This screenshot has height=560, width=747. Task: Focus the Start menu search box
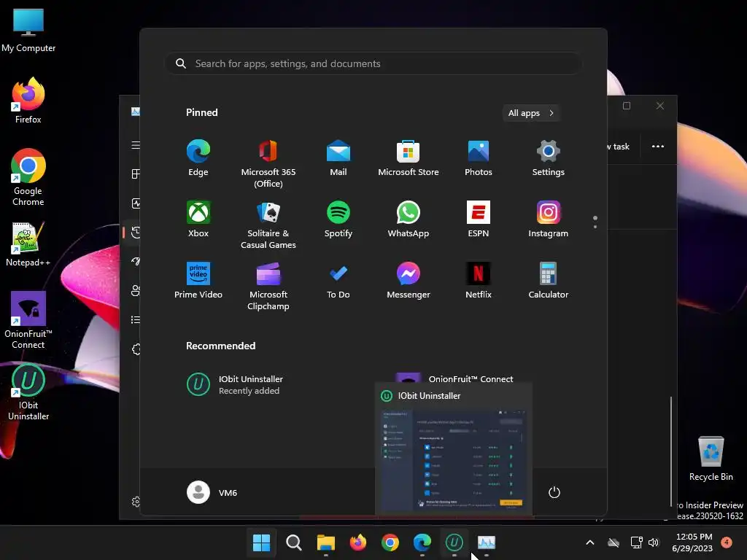click(373, 63)
